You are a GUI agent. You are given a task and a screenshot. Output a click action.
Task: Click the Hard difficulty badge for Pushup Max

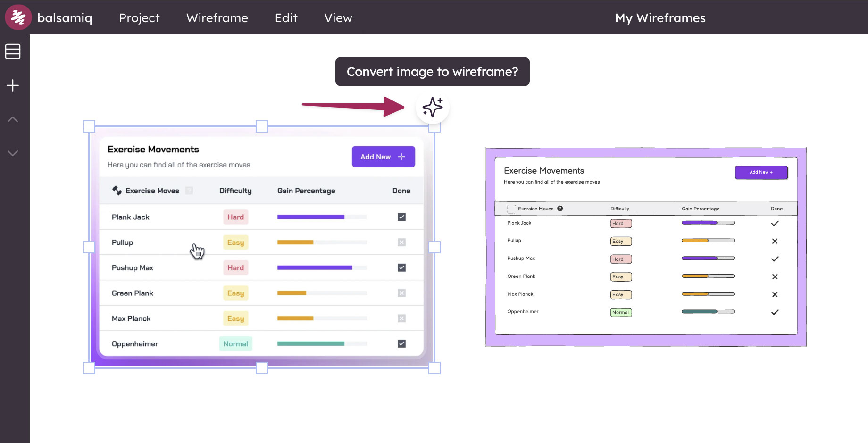coord(235,267)
